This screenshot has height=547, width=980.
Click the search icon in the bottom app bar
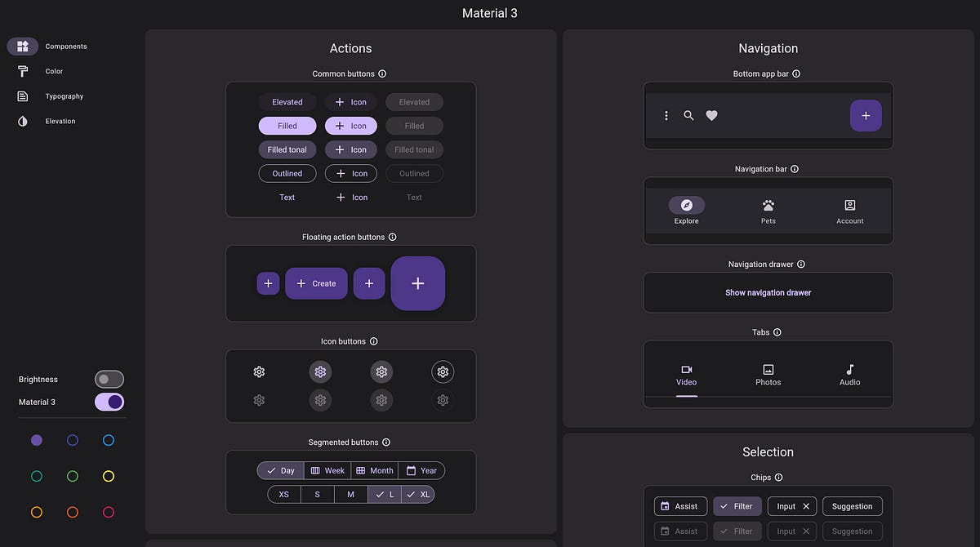point(688,115)
